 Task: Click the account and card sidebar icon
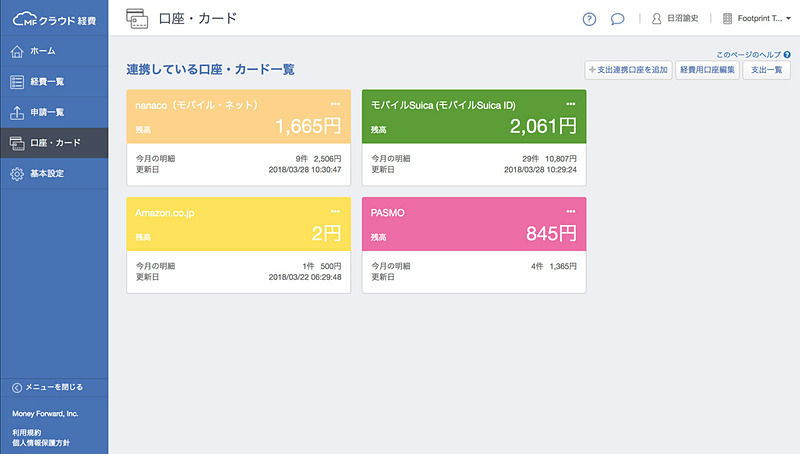coord(17,143)
